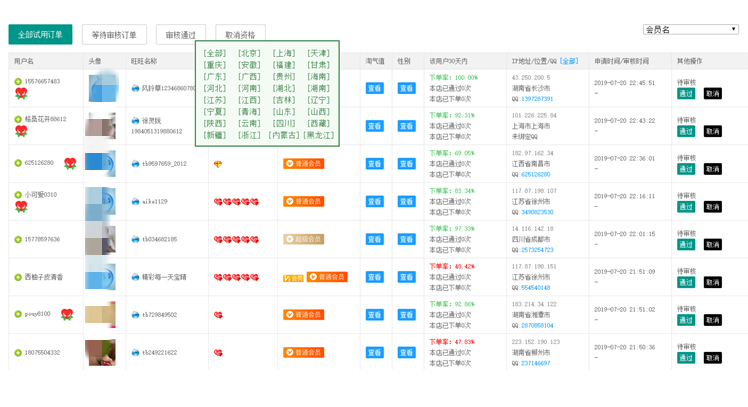Open QQ number 625126260 link
The height and width of the screenshot is (407, 748).
pos(534,175)
